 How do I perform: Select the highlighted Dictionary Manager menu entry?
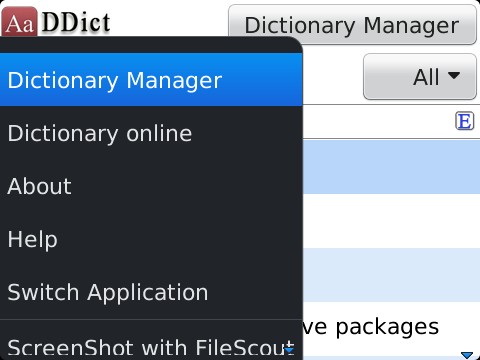click(151, 80)
